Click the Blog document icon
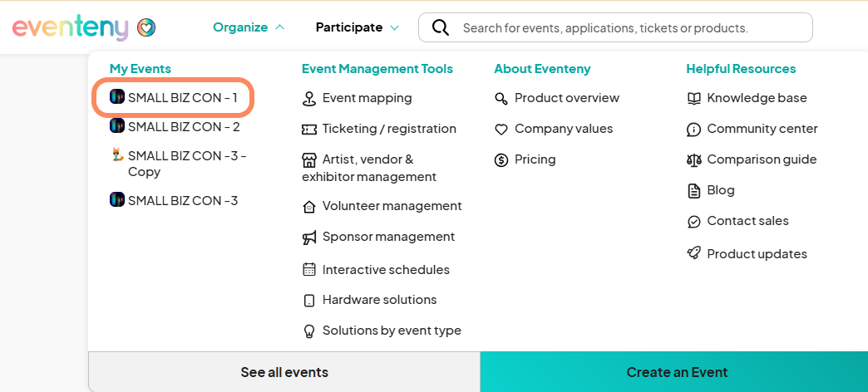 coord(693,191)
